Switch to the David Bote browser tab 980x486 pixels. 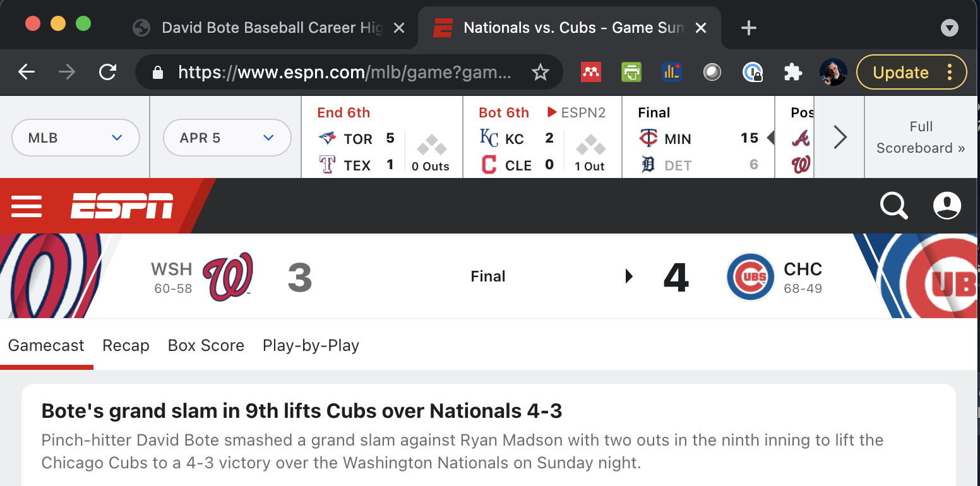(265, 28)
